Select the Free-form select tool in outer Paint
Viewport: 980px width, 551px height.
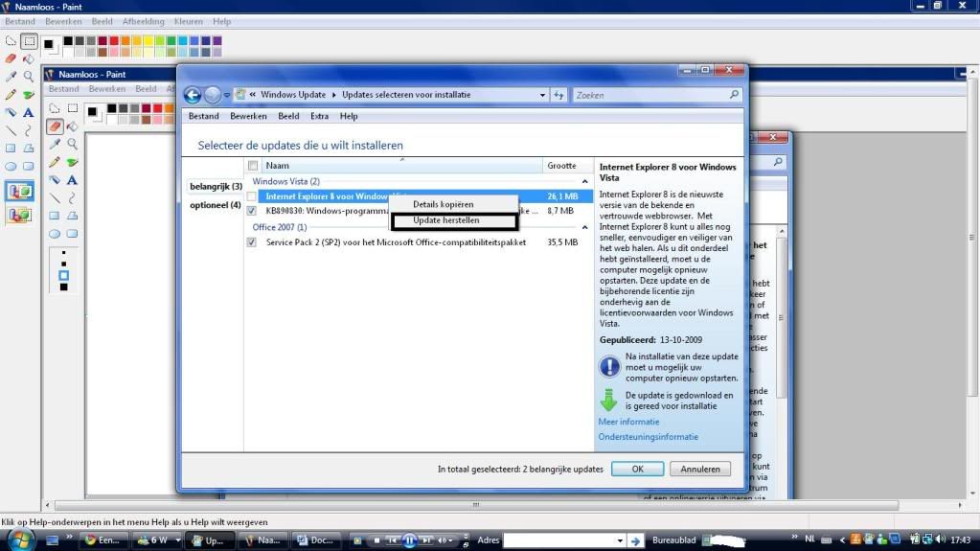pyautogui.click(x=11, y=41)
